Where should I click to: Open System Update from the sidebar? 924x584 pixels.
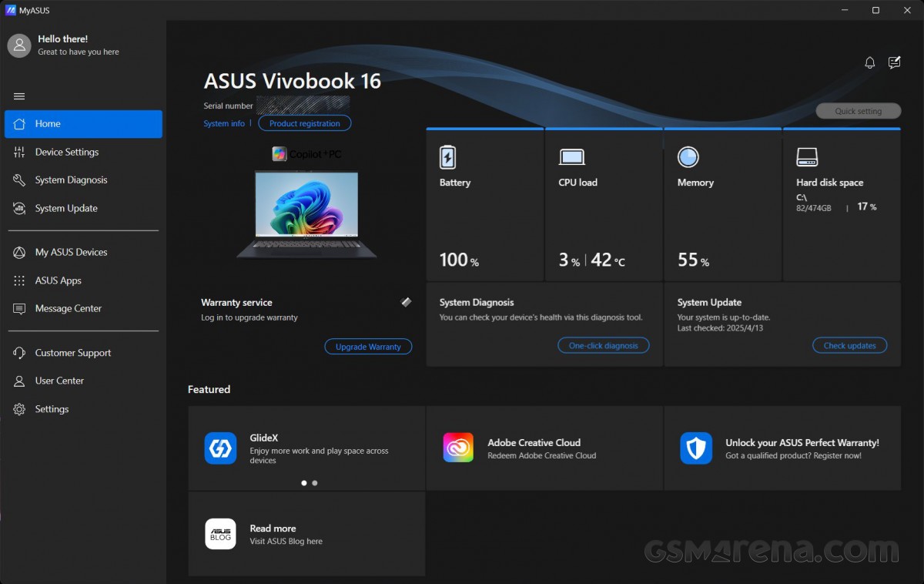click(x=65, y=208)
